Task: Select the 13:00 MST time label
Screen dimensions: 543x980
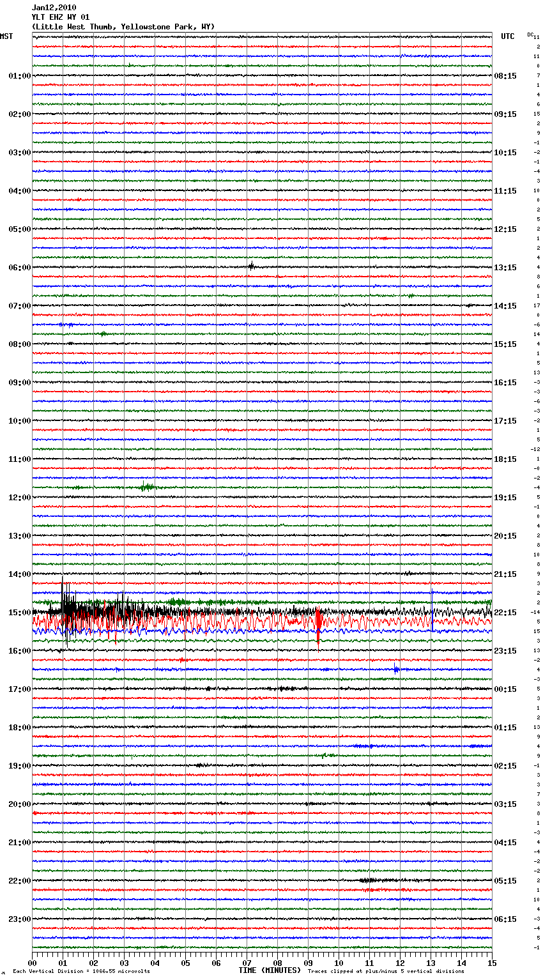Action: point(20,536)
